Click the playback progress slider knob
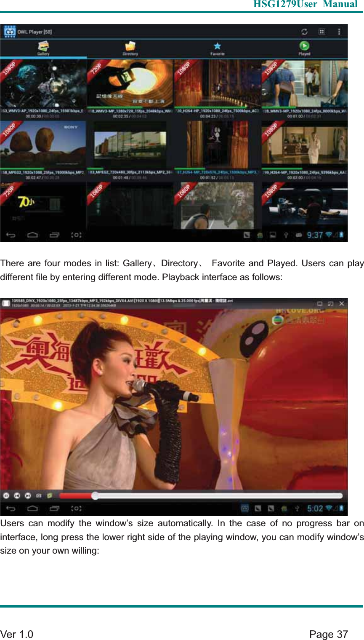The width and height of the screenshot is (364, 640). click(x=95, y=496)
